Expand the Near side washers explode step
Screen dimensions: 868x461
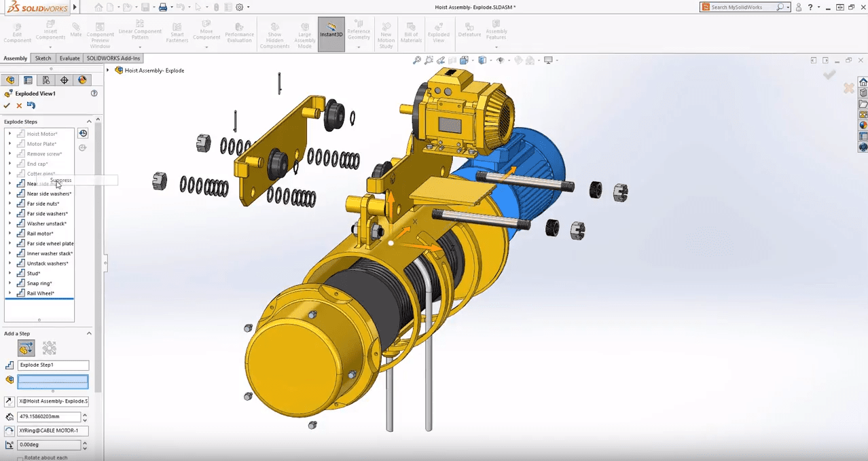click(x=10, y=193)
